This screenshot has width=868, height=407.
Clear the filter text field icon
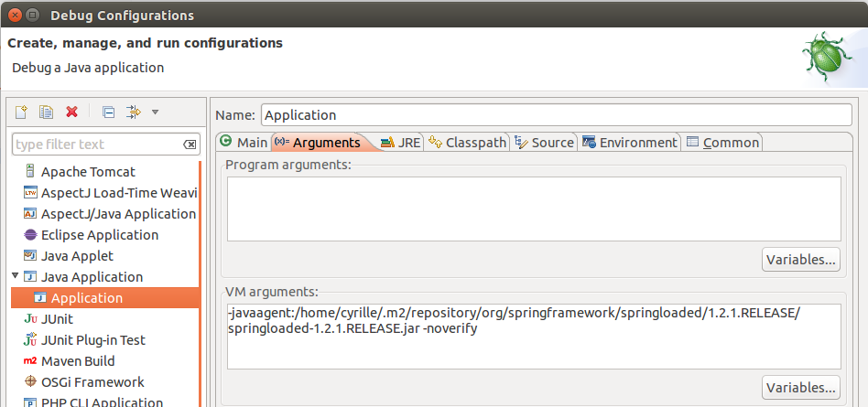tap(189, 145)
